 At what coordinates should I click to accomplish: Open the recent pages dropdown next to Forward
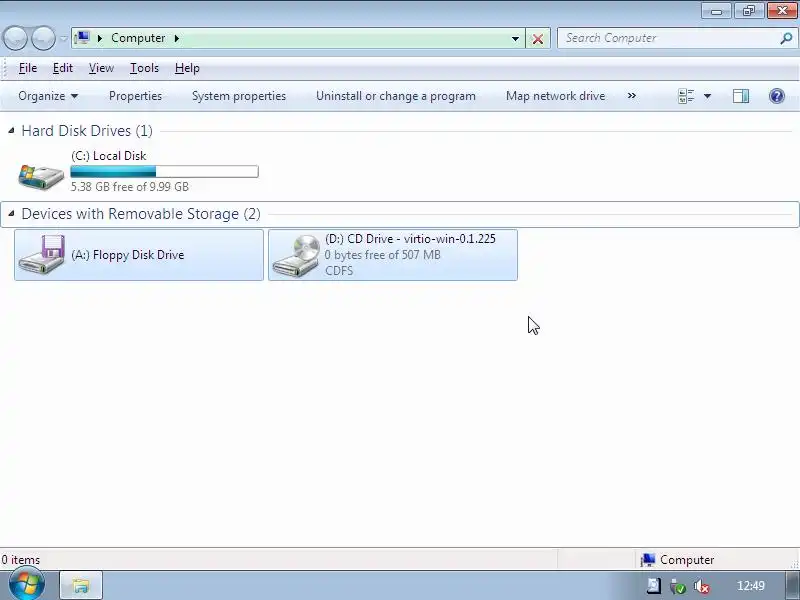pyautogui.click(x=63, y=39)
